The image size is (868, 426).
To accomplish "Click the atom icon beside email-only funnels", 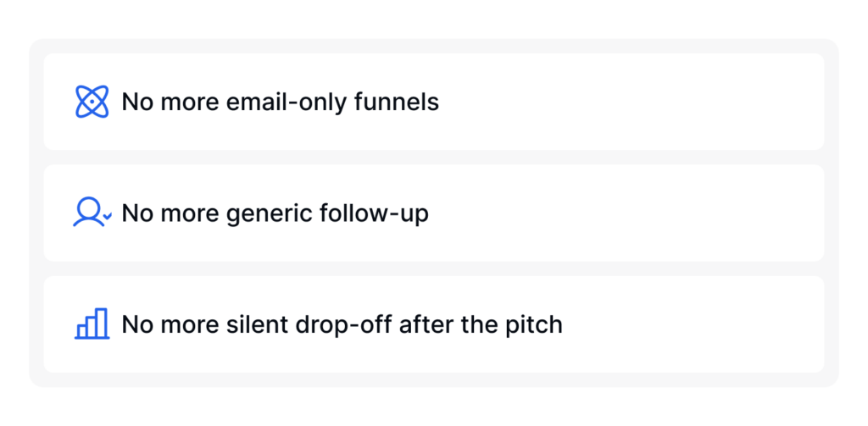I will pos(92,102).
